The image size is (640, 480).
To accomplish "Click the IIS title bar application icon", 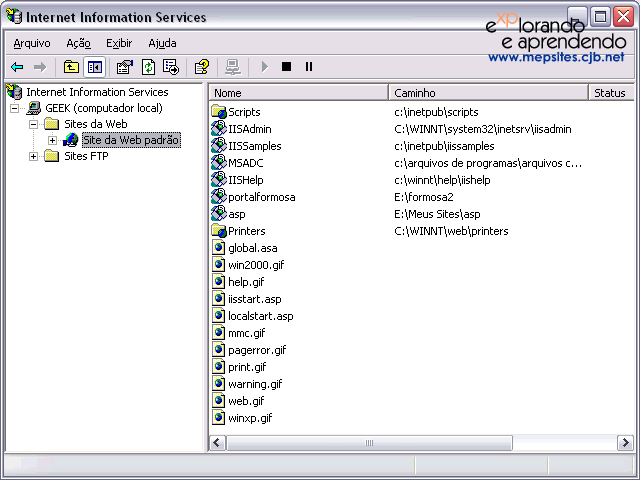I will 14,16.
